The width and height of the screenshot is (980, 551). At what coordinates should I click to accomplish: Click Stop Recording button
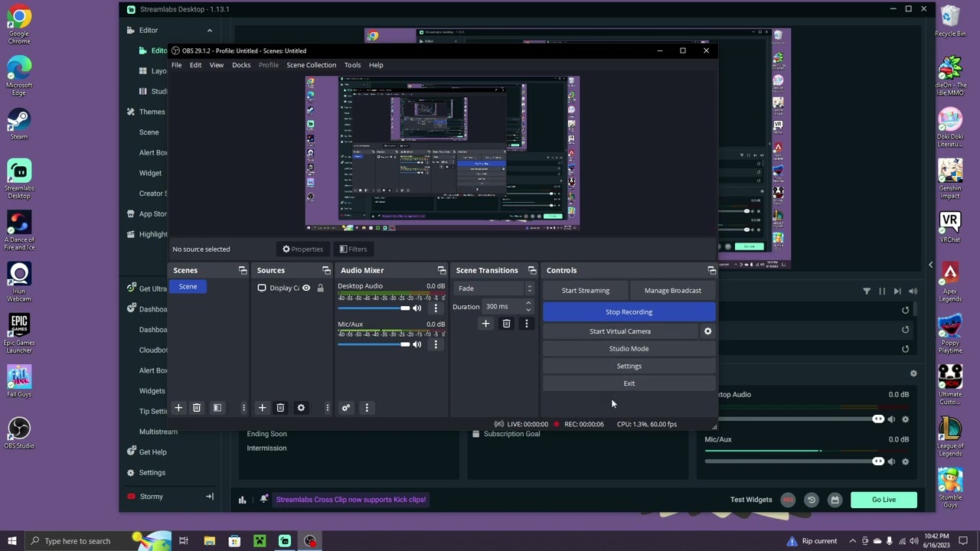pos(629,312)
